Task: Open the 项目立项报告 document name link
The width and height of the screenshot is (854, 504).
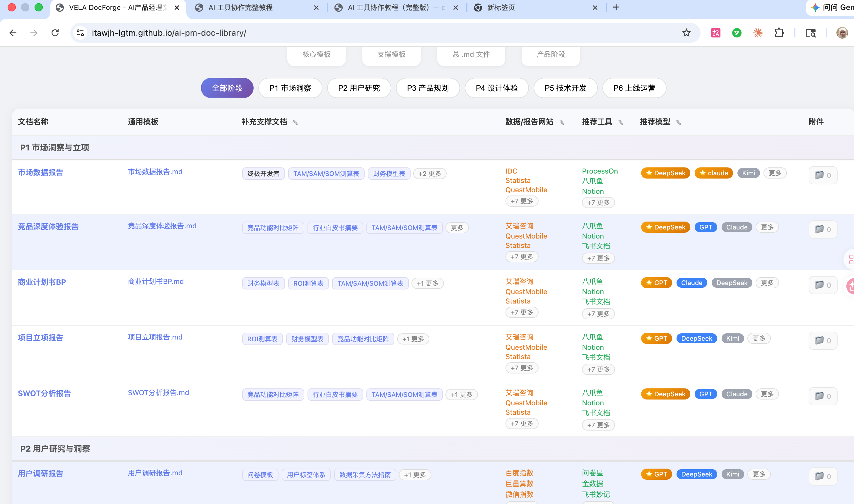Action: point(40,337)
